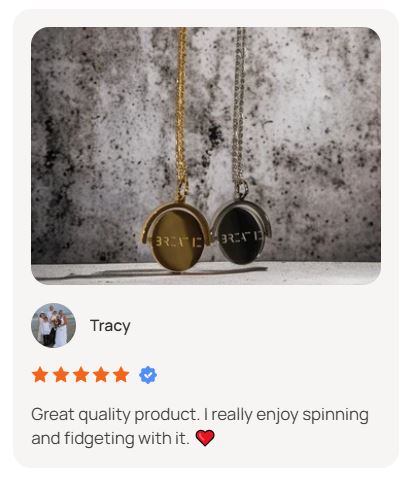Image resolution: width=410 pixels, height=480 pixels.
Task: Click the 'and fidgeting with it' text line
Action: (x=110, y=438)
